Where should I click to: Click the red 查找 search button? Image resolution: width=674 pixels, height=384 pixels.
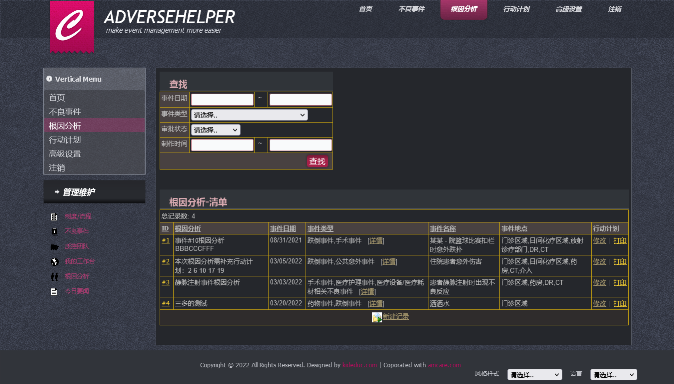tap(317, 161)
